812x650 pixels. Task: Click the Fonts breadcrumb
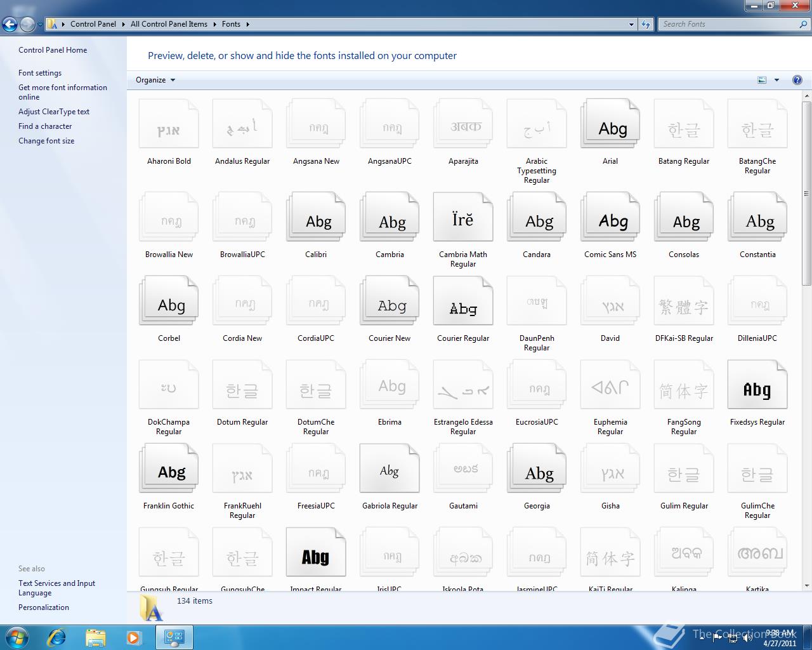pyautogui.click(x=231, y=24)
